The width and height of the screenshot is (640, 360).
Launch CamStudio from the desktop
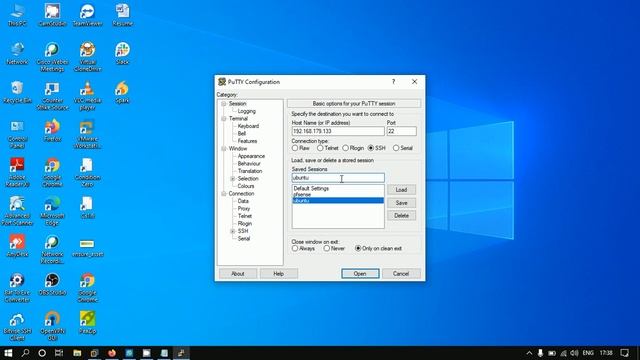pyautogui.click(x=52, y=15)
